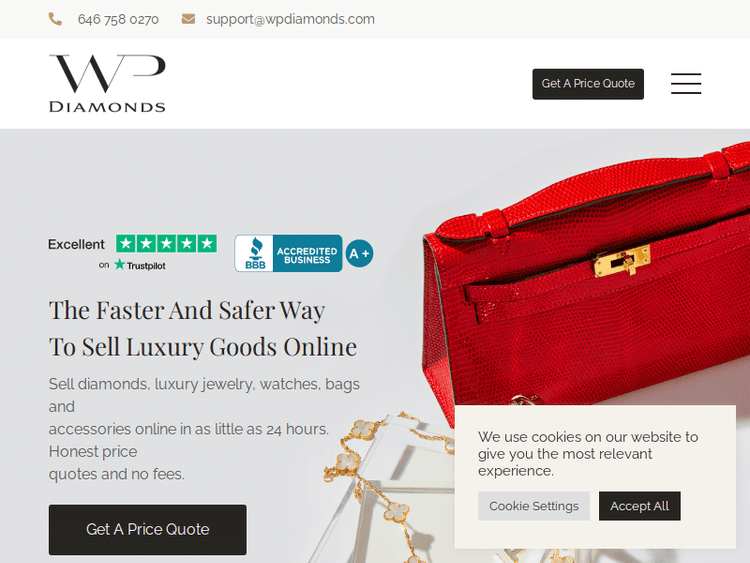Click the gold clasp on the red bag
The width and height of the screenshot is (750, 563).
pyautogui.click(x=622, y=261)
